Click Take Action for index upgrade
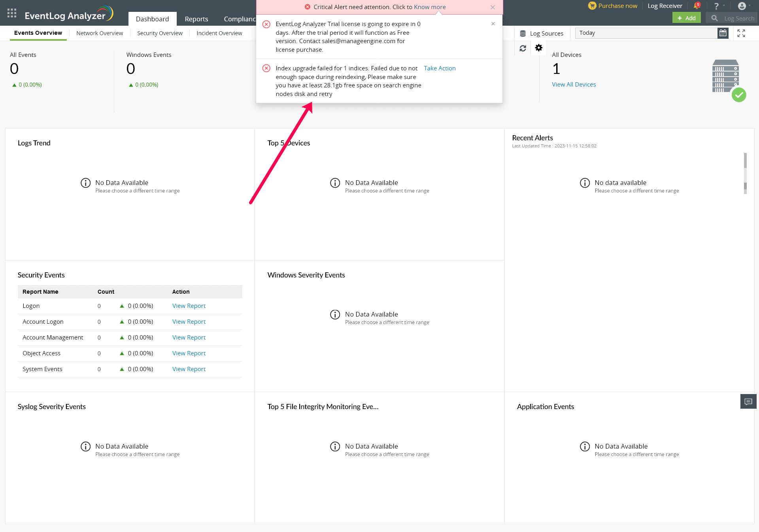The height and width of the screenshot is (532, 759). (440, 68)
